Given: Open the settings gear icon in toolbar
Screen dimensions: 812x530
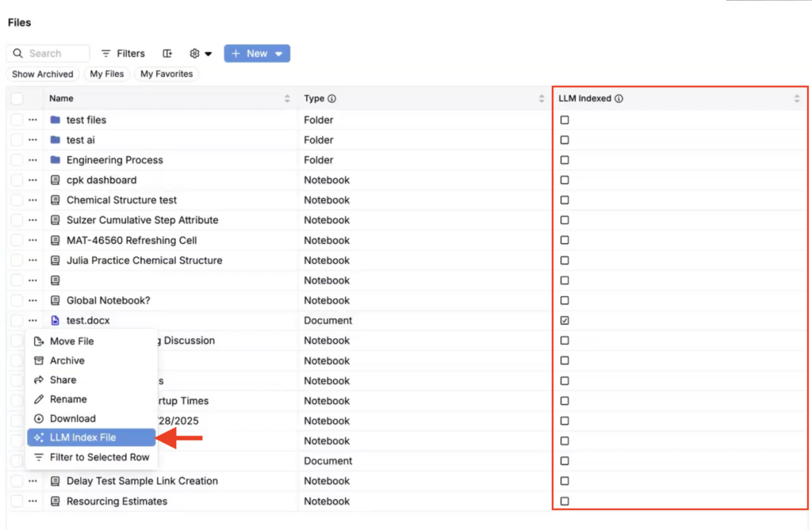Looking at the screenshot, I should (x=195, y=53).
